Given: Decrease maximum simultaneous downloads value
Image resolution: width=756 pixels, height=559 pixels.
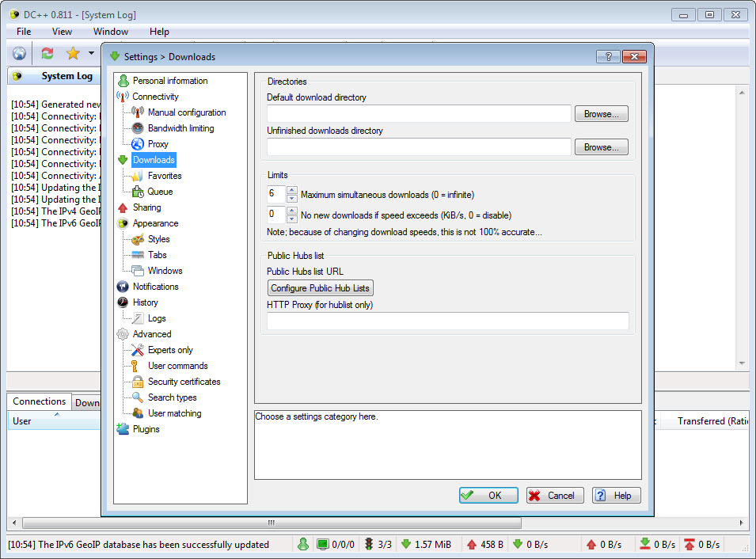Looking at the screenshot, I should pos(291,199).
